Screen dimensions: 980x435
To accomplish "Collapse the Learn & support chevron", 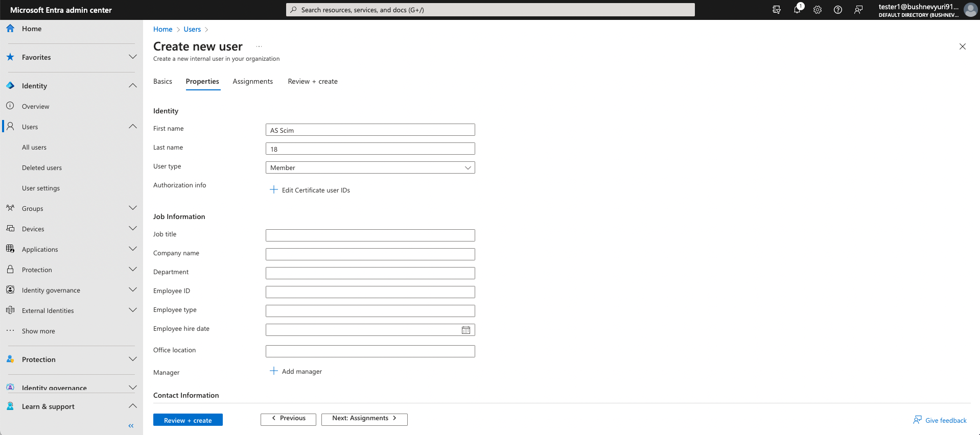I will 133,406.
